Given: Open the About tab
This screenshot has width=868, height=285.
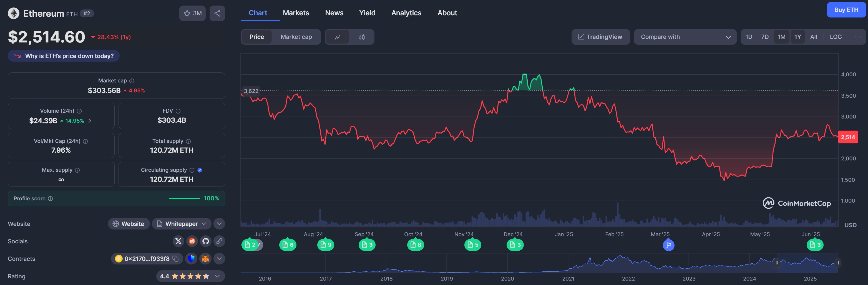Looking at the screenshot, I should pos(447,13).
